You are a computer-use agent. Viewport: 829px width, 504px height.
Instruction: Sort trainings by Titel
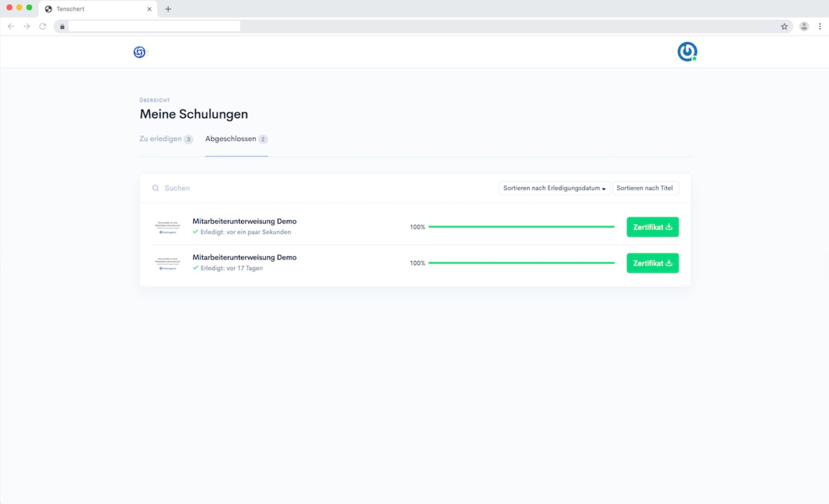[645, 188]
